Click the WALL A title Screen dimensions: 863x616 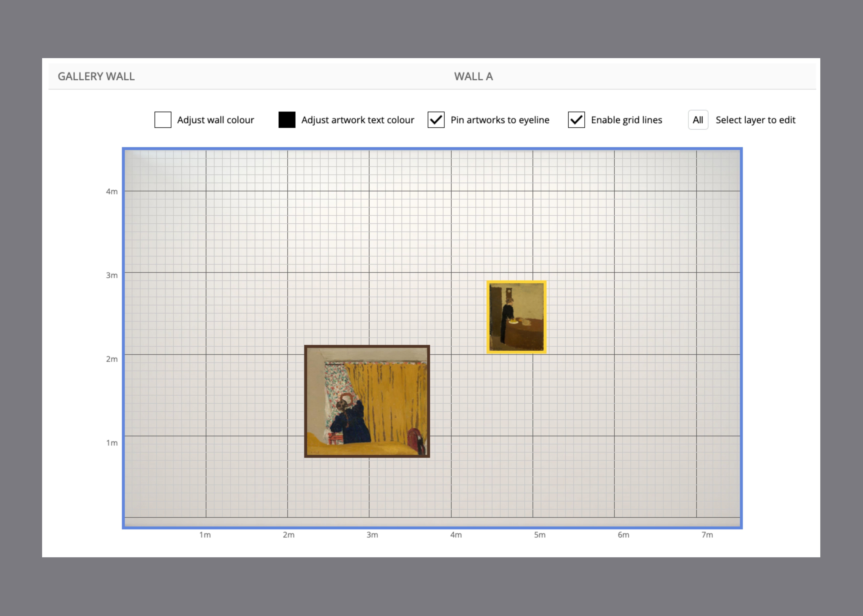473,77
